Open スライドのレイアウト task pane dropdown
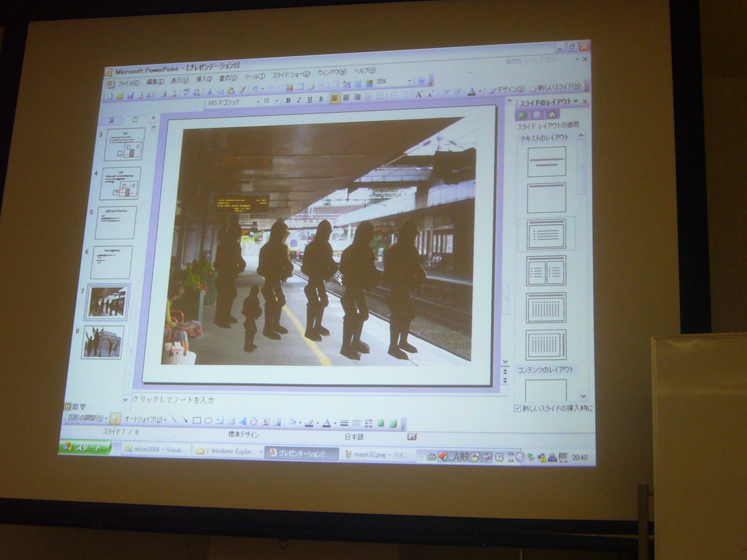This screenshot has width=747, height=560. 576,101
